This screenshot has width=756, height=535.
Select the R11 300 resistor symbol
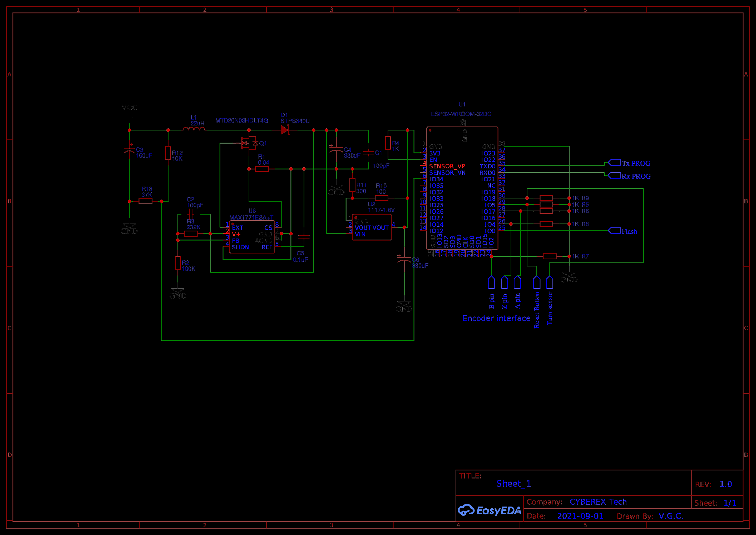pos(352,185)
